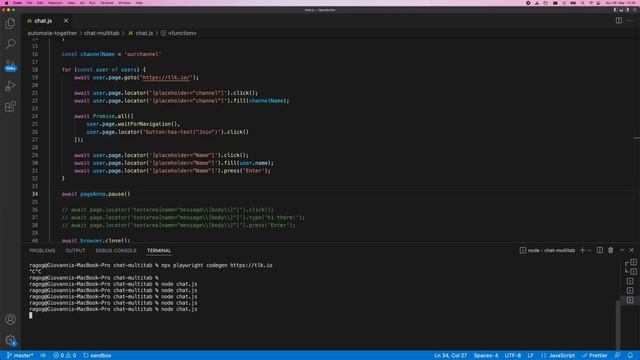Change indentation via Spaces: 4
Screen dimensions: 640x360
coord(486,356)
